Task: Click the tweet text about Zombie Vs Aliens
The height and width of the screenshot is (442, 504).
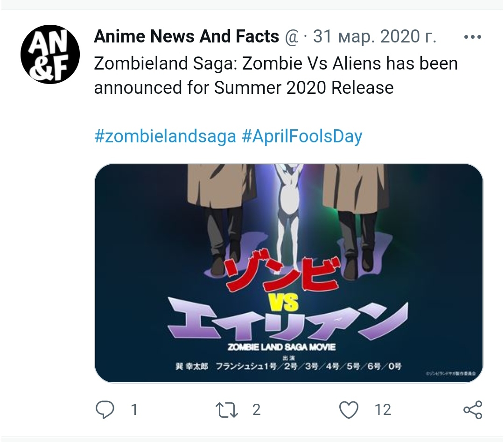Action: click(x=275, y=75)
